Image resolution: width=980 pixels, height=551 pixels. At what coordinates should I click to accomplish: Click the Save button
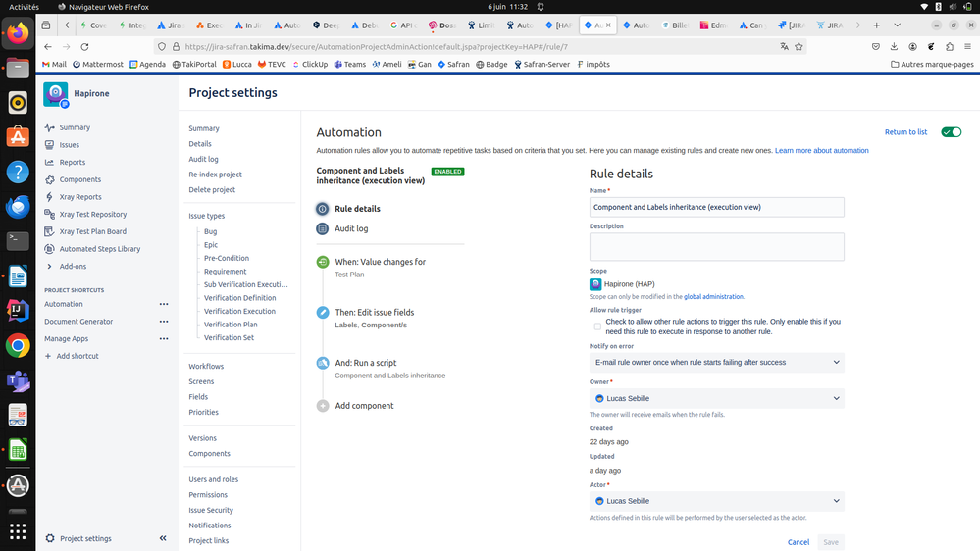tap(831, 542)
